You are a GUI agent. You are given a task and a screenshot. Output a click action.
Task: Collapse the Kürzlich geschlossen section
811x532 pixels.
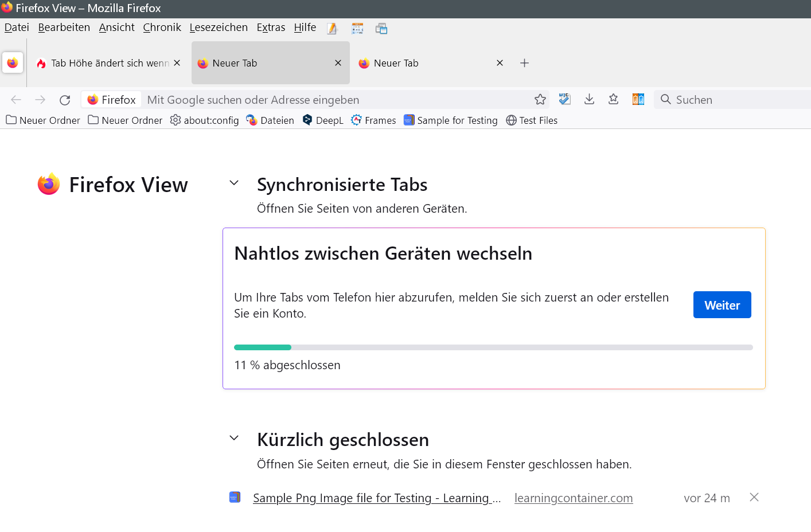234,439
